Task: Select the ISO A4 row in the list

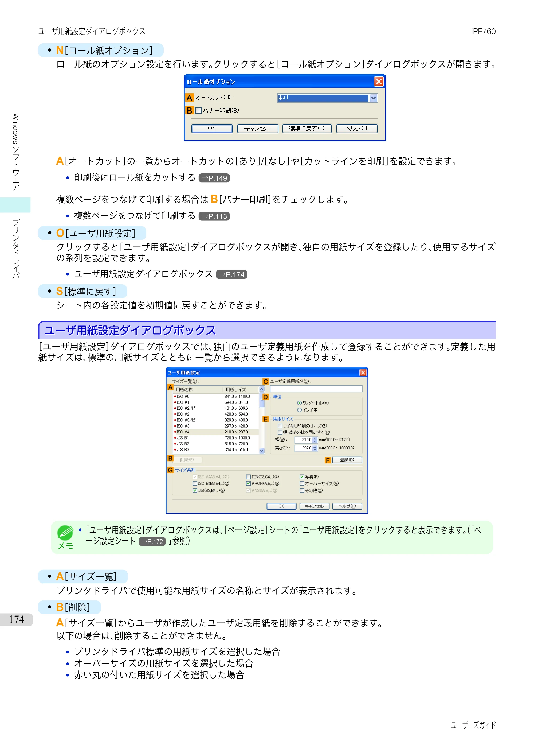Action: (216, 432)
